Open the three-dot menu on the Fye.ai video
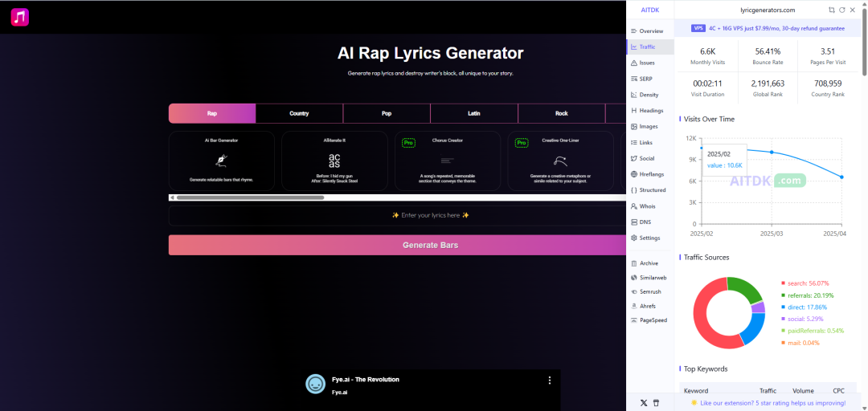 point(550,380)
